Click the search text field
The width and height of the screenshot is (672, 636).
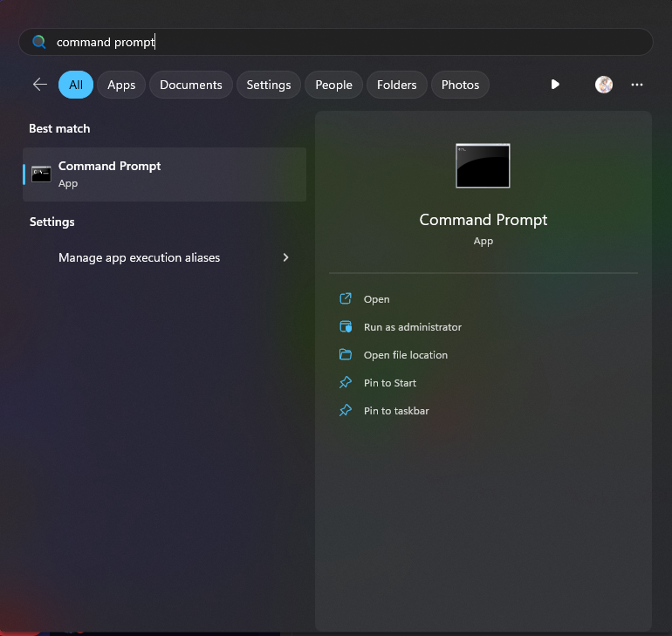349,42
